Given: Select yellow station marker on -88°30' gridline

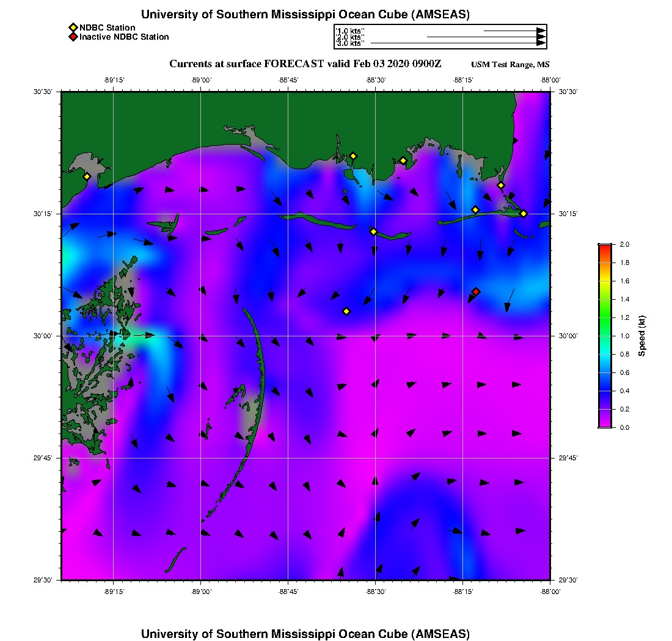Looking at the screenshot, I should coord(374,231).
